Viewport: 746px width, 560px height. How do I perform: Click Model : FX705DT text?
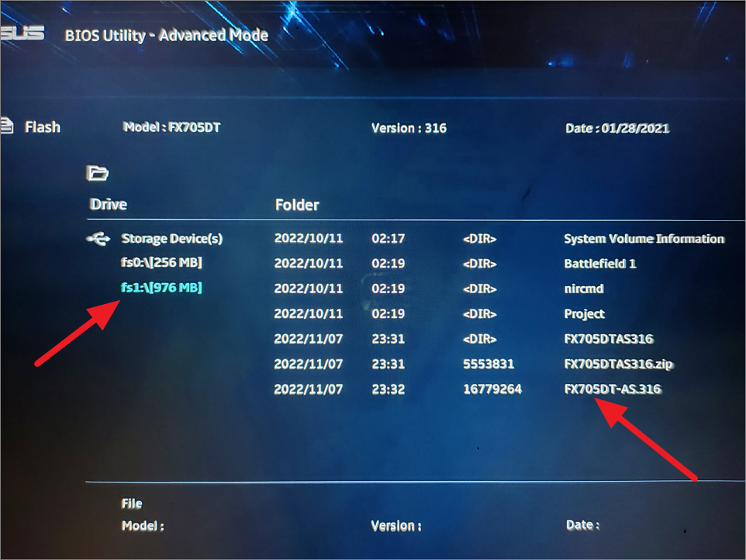tap(171, 127)
